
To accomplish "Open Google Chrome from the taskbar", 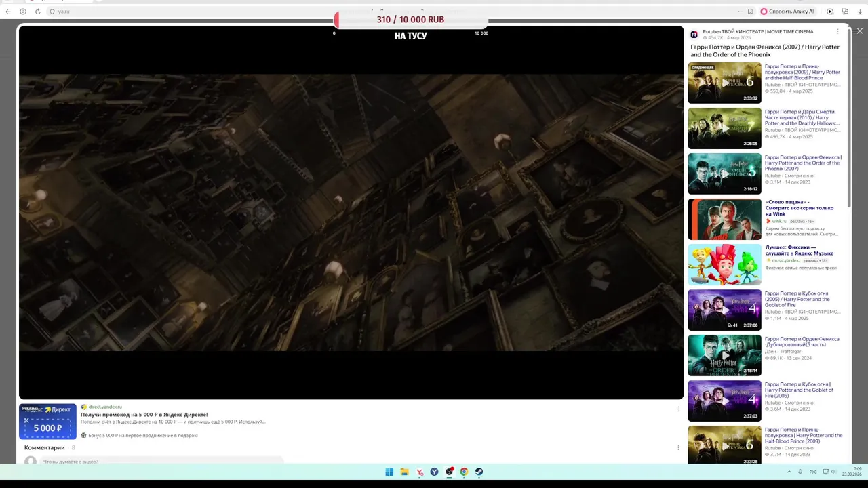I will click(464, 472).
